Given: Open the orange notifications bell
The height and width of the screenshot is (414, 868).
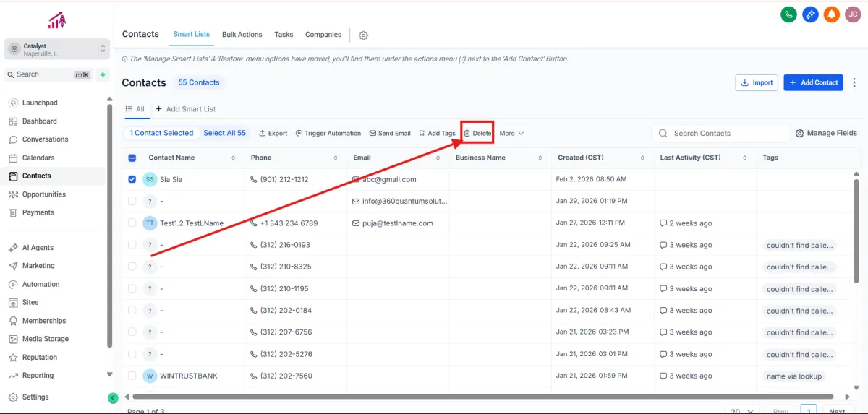Looking at the screenshot, I should click(832, 14).
